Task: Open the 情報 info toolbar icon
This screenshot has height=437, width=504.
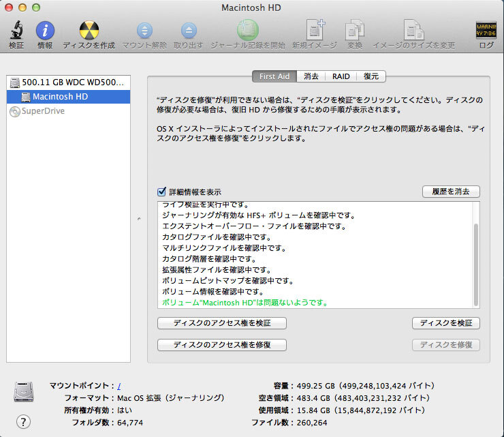Action: click(45, 31)
